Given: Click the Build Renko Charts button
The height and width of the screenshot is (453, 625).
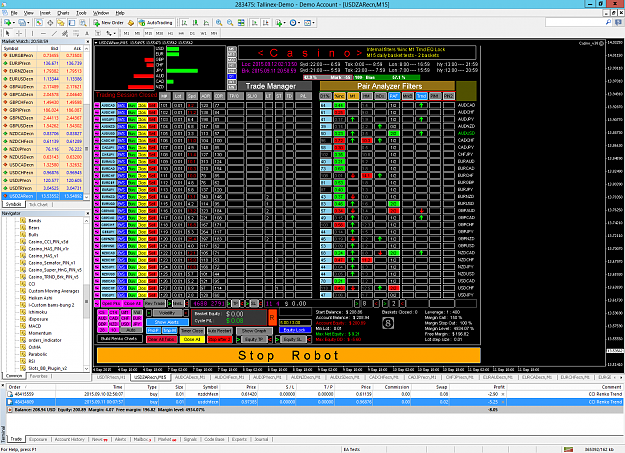Looking at the screenshot, I should (120, 339).
